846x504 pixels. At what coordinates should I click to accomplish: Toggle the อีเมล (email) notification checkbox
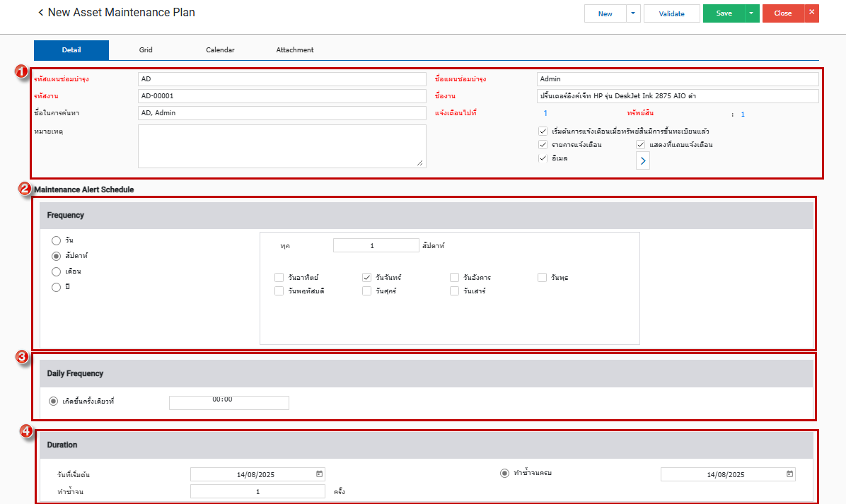pos(543,158)
